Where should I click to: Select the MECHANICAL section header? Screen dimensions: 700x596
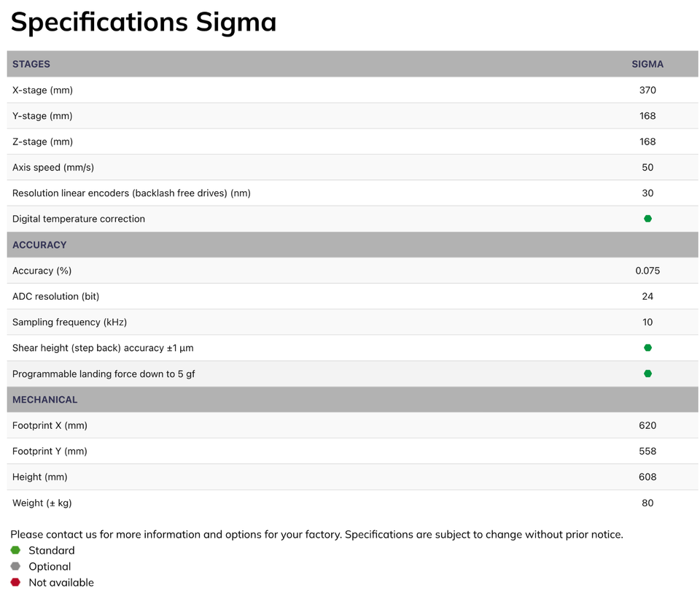pyautogui.click(x=44, y=400)
